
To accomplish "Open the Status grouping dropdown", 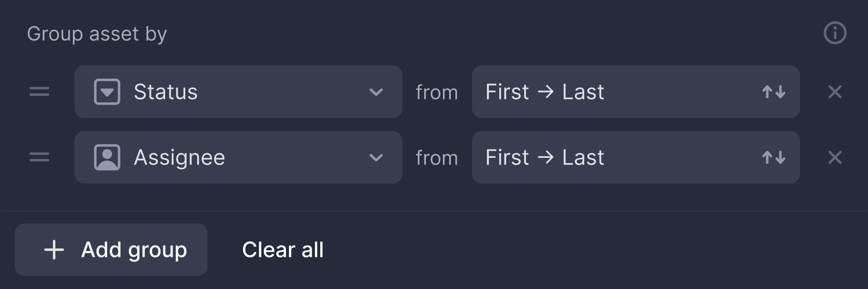I will (x=239, y=92).
